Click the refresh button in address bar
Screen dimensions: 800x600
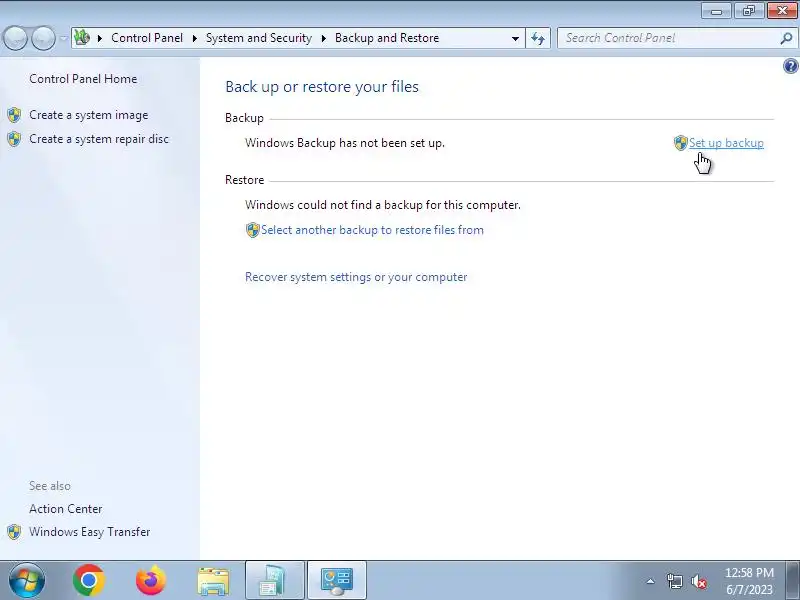point(538,38)
